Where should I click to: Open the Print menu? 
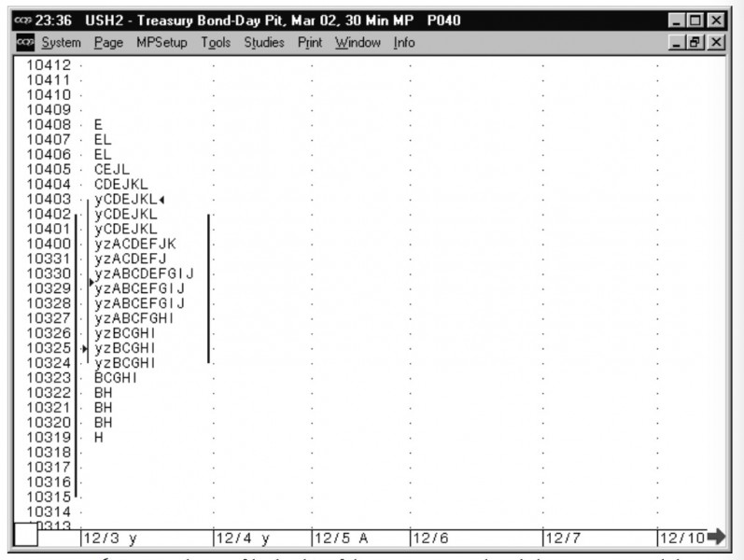tap(310, 42)
